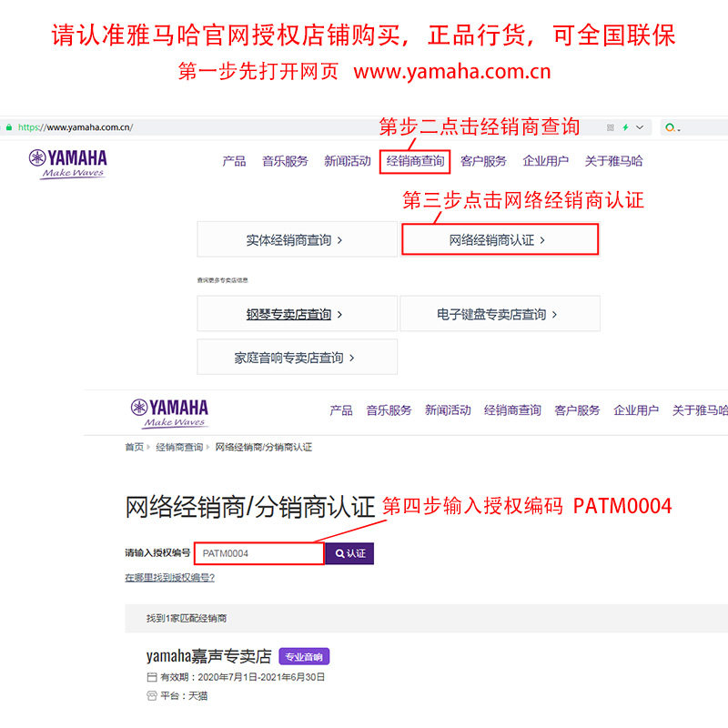728x728 pixels.
Task: Click the purple 专业音响 badge
Action: (x=304, y=656)
